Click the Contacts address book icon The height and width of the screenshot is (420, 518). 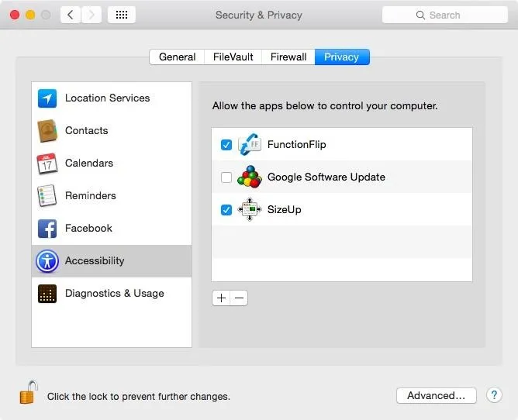pyautogui.click(x=47, y=131)
